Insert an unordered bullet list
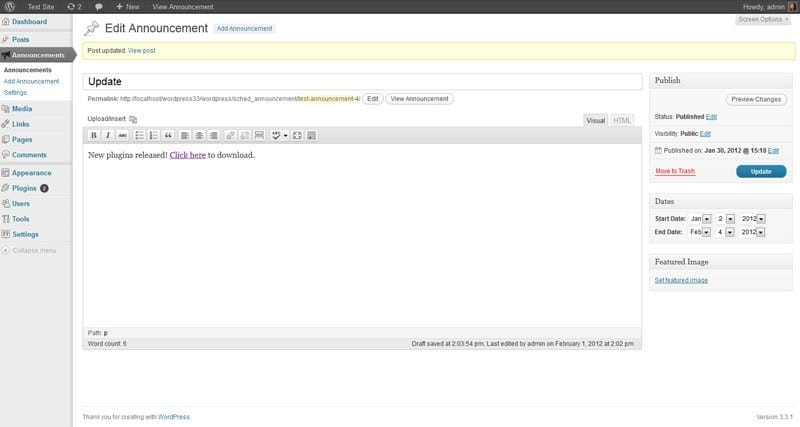 click(x=139, y=135)
